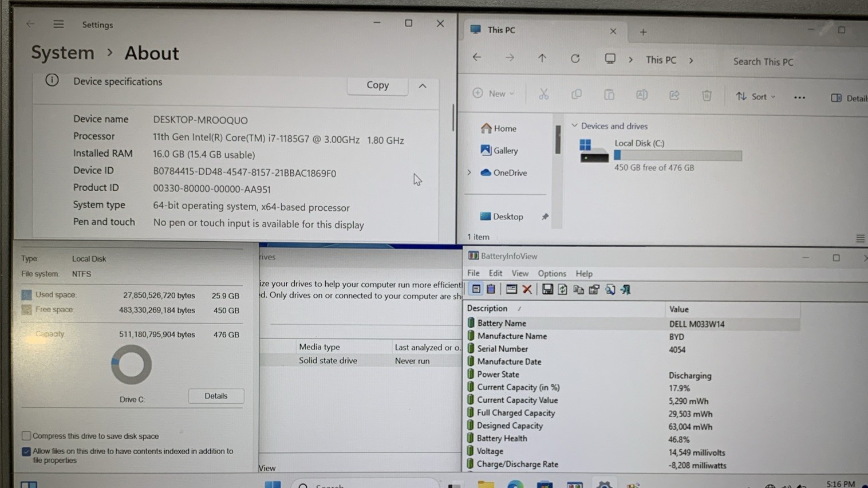Click the list view icon at Explorer bottom right

coord(860,238)
